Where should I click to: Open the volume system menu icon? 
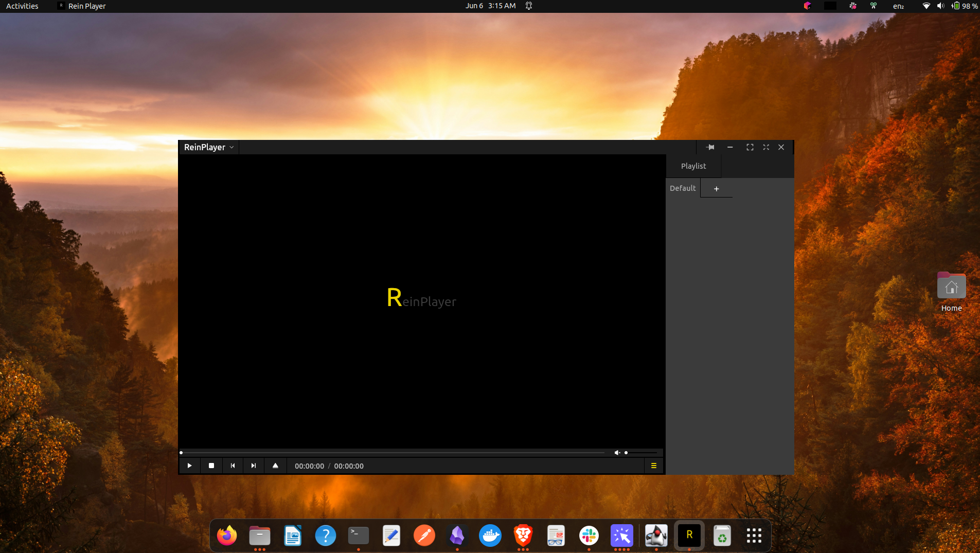(940, 6)
